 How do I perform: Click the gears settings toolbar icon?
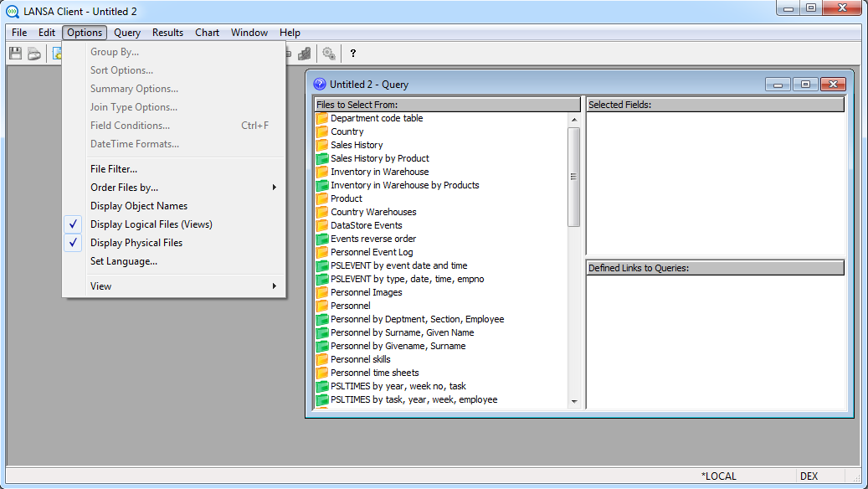tap(329, 53)
